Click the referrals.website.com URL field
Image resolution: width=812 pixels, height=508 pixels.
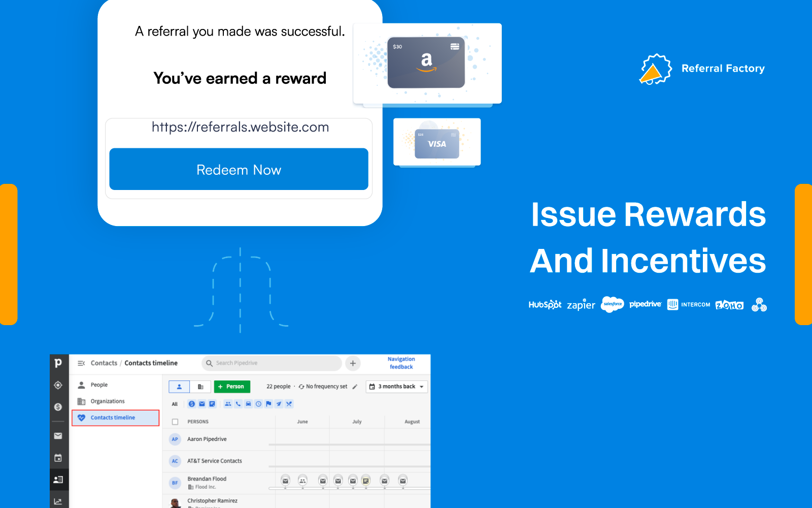tap(240, 127)
